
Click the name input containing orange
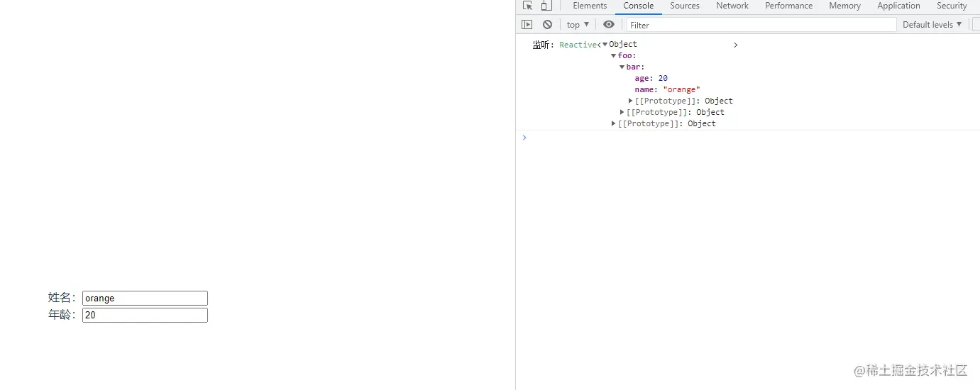tap(145, 298)
